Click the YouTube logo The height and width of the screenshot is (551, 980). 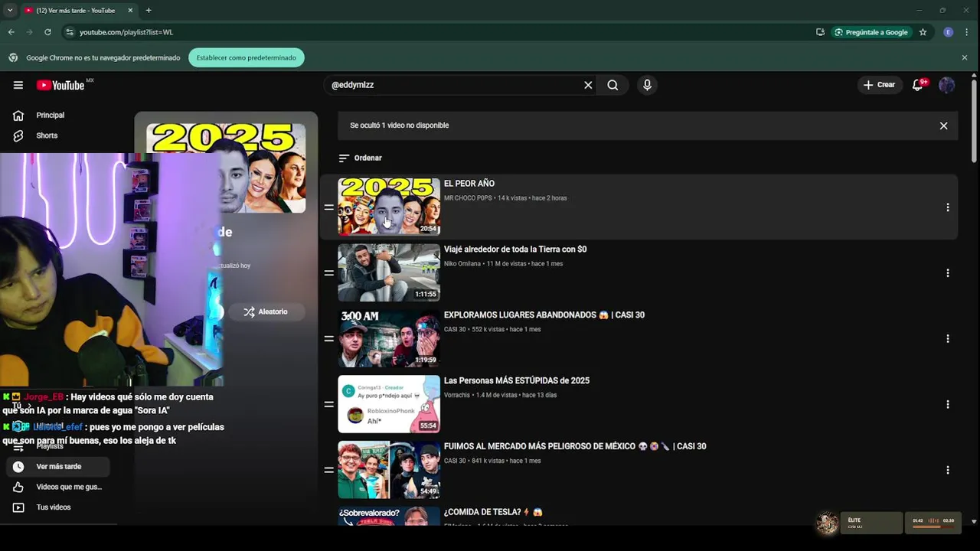(60, 85)
